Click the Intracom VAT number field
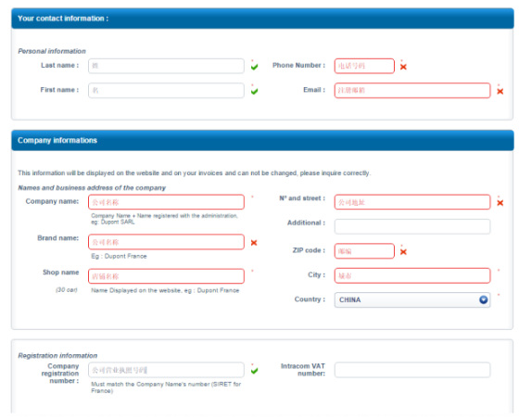Image resolution: width=519 pixels, height=420 pixels. [x=412, y=370]
